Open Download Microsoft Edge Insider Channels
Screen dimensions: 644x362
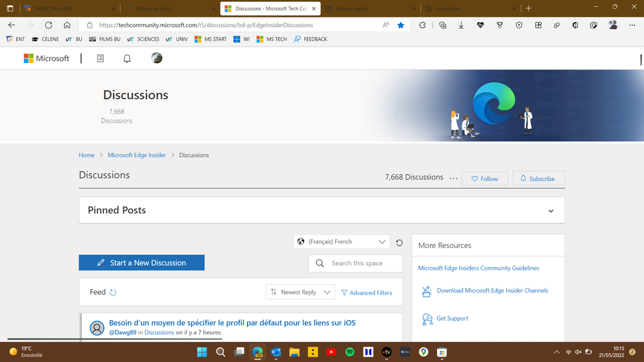493,291
